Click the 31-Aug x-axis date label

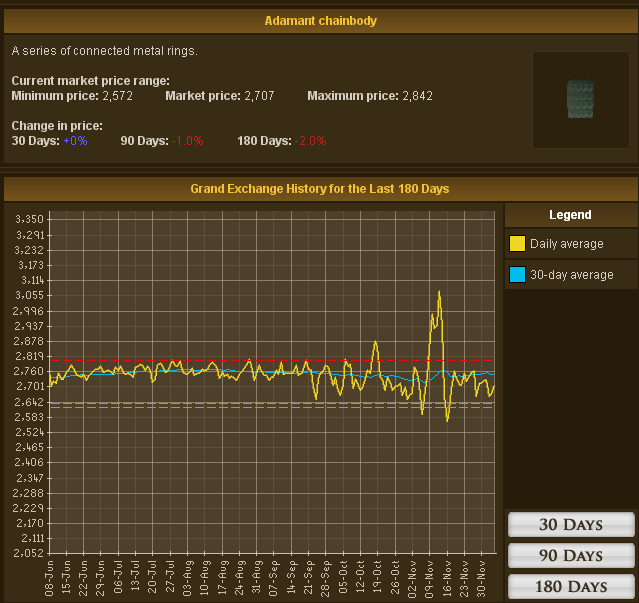pyautogui.click(x=257, y=579)
